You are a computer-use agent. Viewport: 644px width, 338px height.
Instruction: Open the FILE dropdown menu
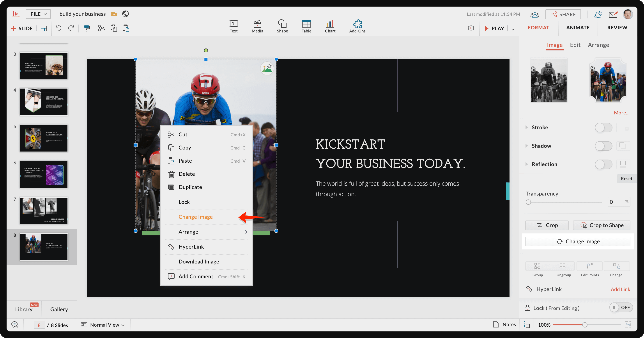[x=38, y=14]
